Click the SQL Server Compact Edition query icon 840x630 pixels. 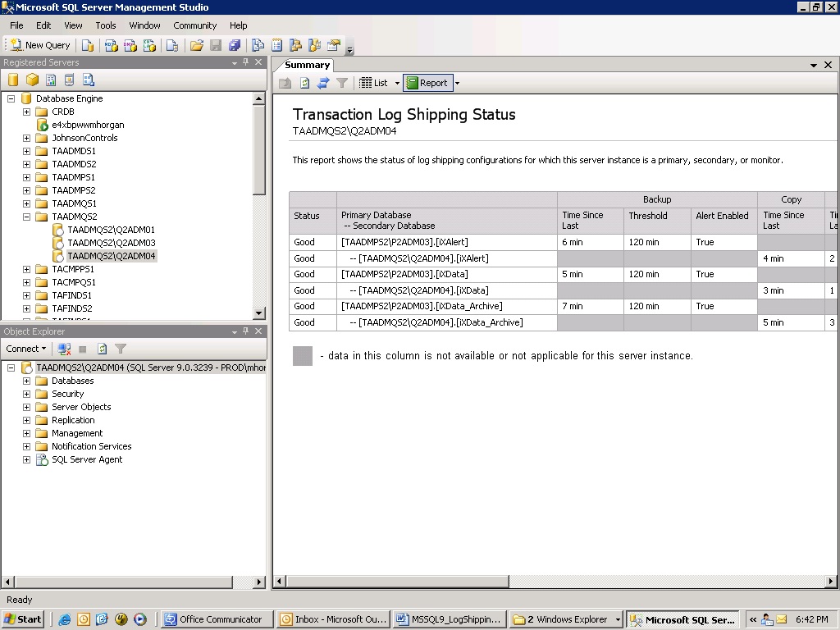(x=172, y=46)
